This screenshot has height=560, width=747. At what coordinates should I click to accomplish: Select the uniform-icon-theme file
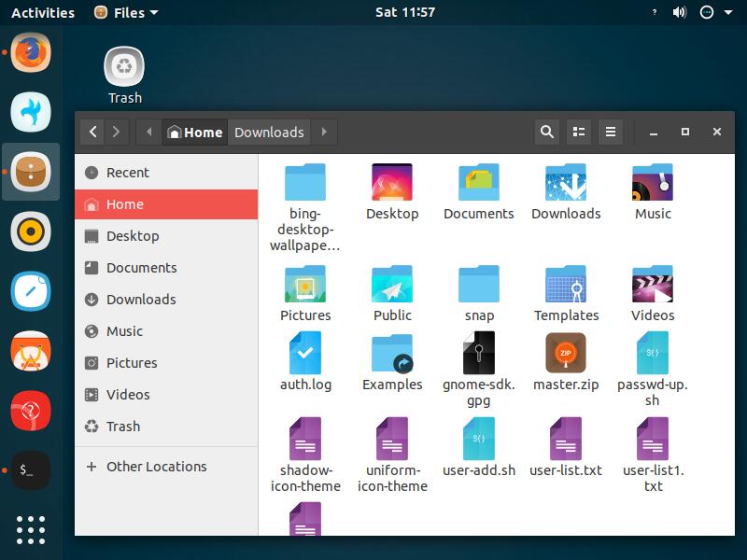click(x=391, y=439)
